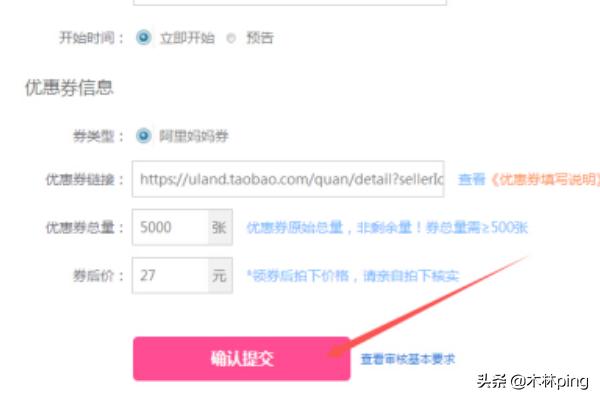Focus the 优惠券总量 field showing 5000

[170, 227]
